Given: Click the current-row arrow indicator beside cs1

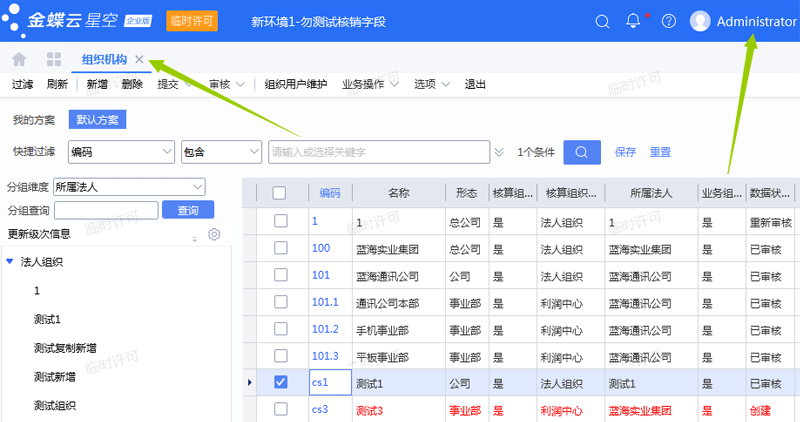Looking at the screenshot, I should pyautogui.click(x=249, y=382).
